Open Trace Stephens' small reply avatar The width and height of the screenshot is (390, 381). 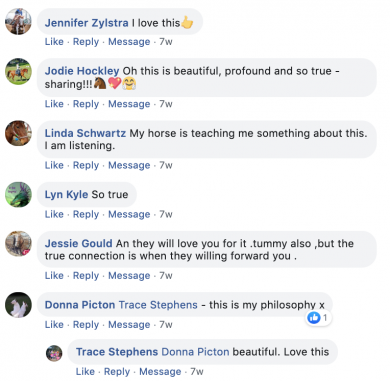[x=54, y=353]
